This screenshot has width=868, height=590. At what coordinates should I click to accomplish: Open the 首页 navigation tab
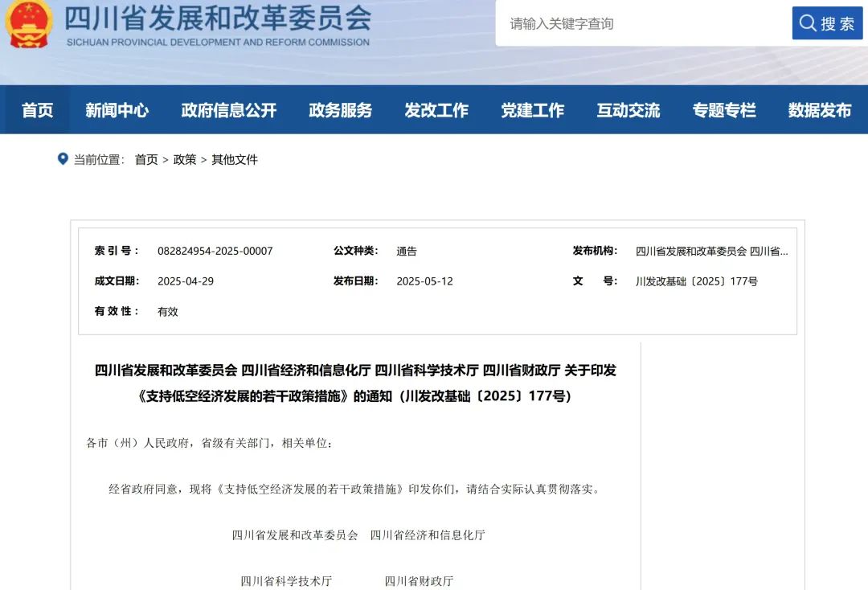tap(37, 110)
